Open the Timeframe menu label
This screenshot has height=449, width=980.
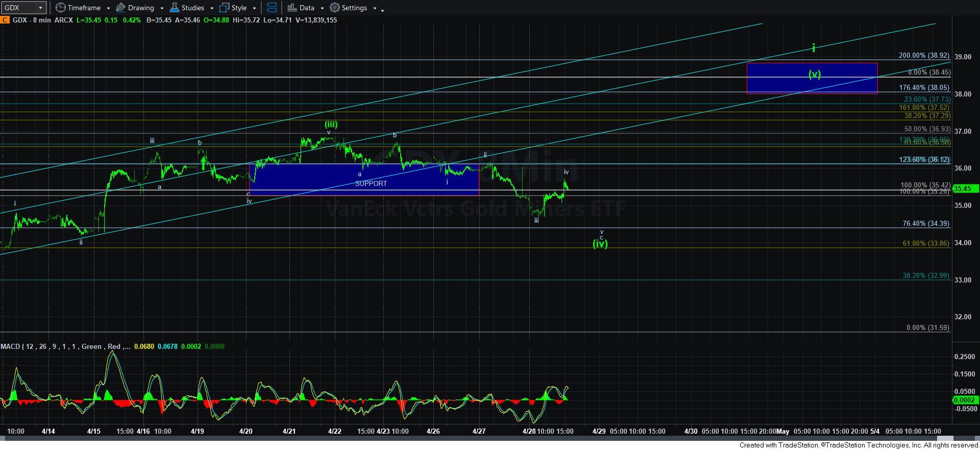coord(84,8)
